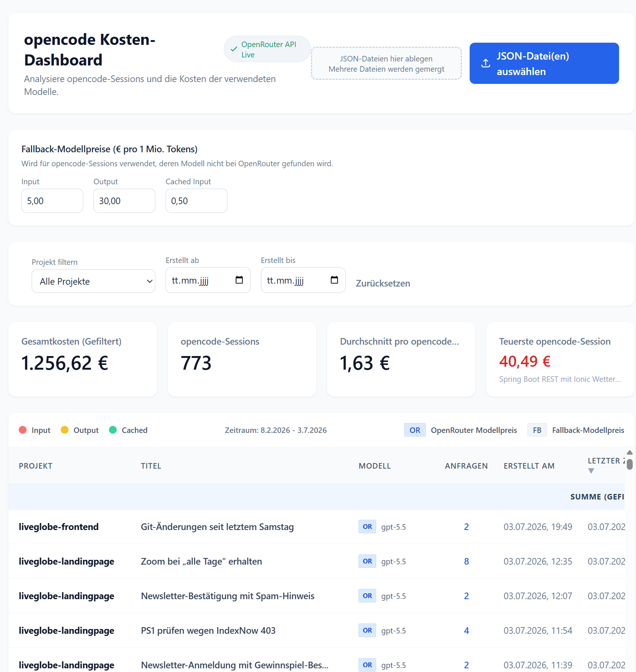Open calendar picker for Erstellt ab
Screen dimensions: 636x672
[239, 280]
